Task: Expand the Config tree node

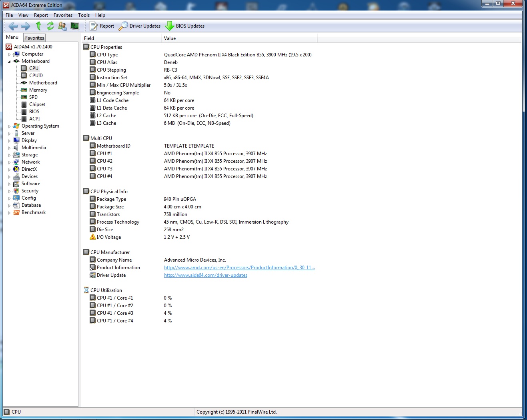Action: (10, 198)
